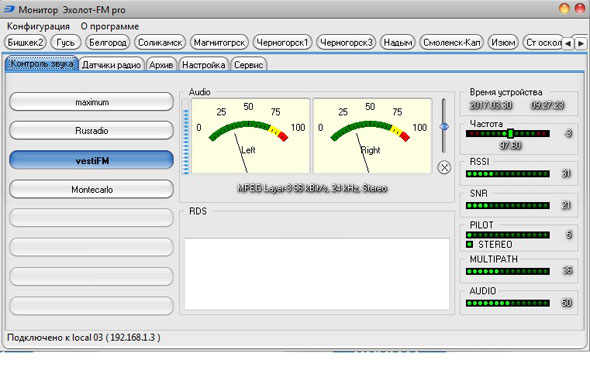Click inside the empty RDS text area
Screen dimensions: 590x367
coord(317,274)
